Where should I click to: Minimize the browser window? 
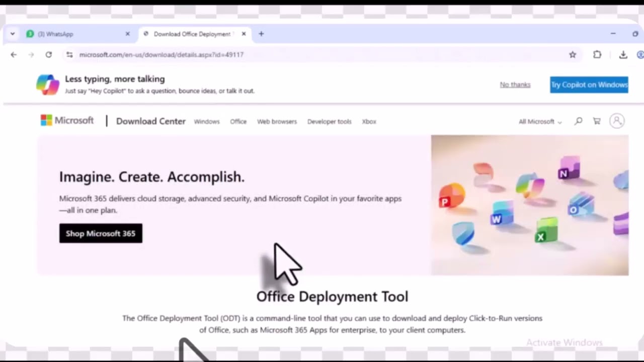[613, 34]
